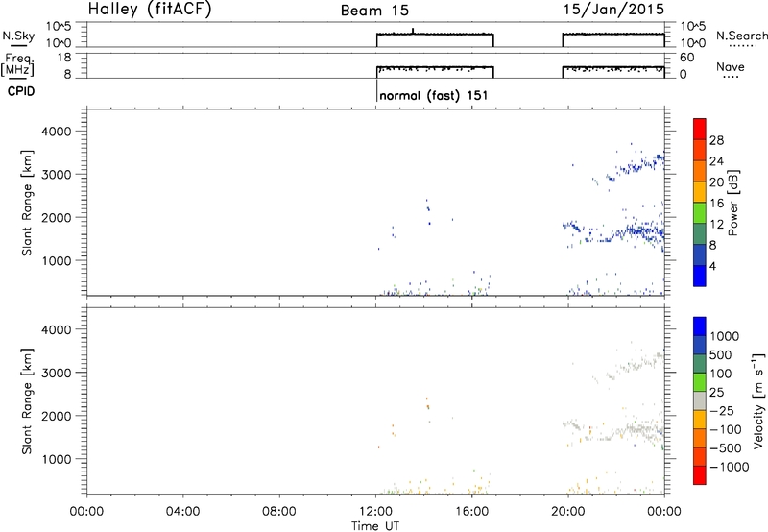The image size is (768, 532).
Task: Click the grey -25 to 25 Velocity segment
Action: pos(700,401)
